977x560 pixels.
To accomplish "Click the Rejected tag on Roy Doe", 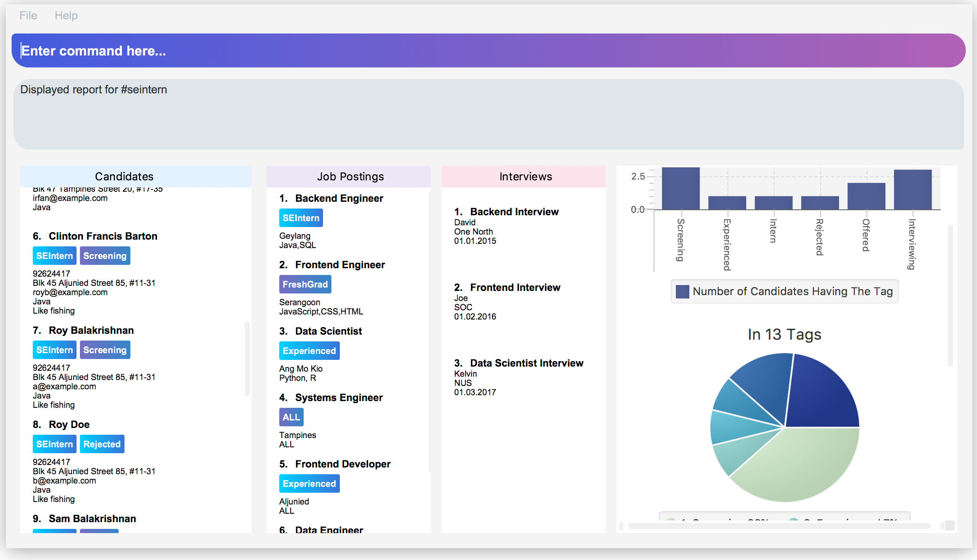I will pos(101,443).
